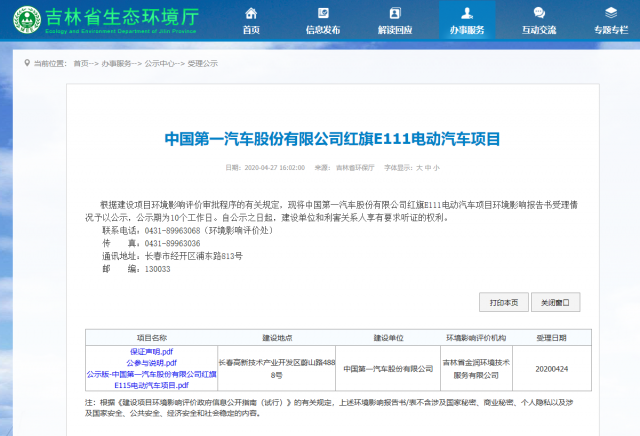Click the 打印本页 button
This screenshot has height=436, width=640.
coord(504,302)
